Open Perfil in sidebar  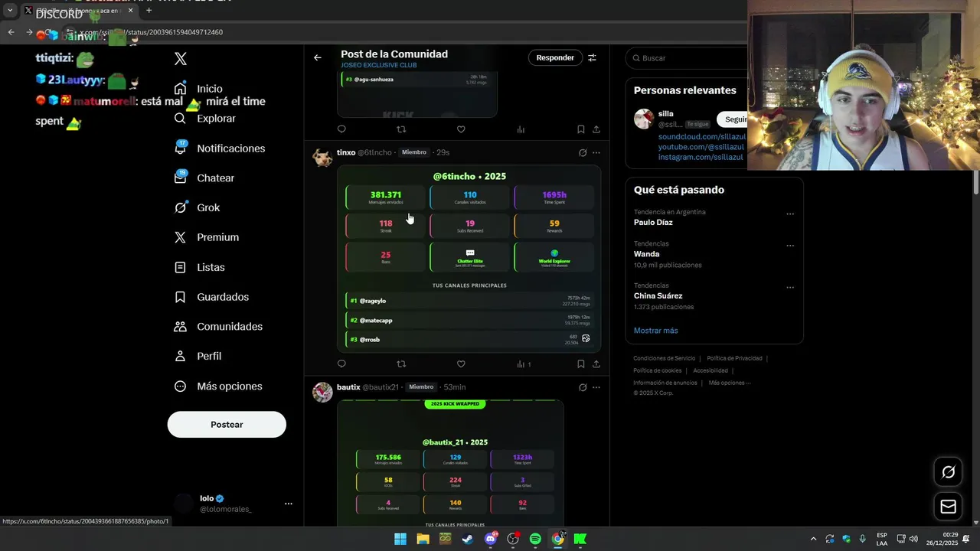198,357
